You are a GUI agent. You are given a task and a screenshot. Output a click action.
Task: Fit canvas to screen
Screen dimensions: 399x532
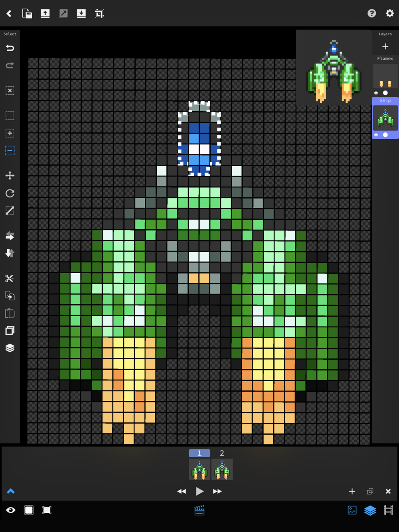tap(47, 510)
